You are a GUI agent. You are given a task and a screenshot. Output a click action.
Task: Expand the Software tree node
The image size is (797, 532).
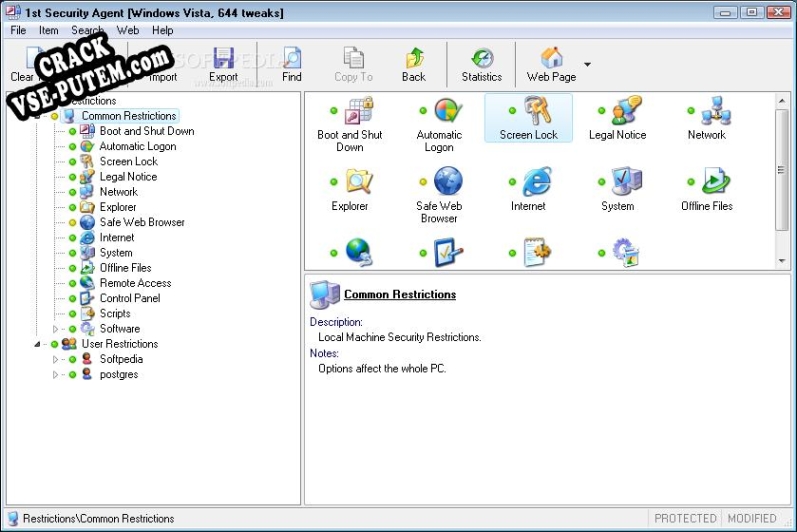55,329
